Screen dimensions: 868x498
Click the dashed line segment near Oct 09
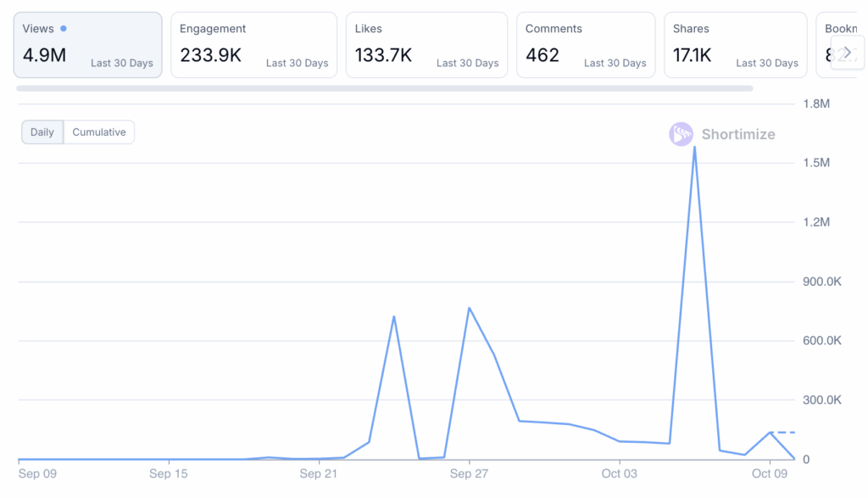point(784,433)
